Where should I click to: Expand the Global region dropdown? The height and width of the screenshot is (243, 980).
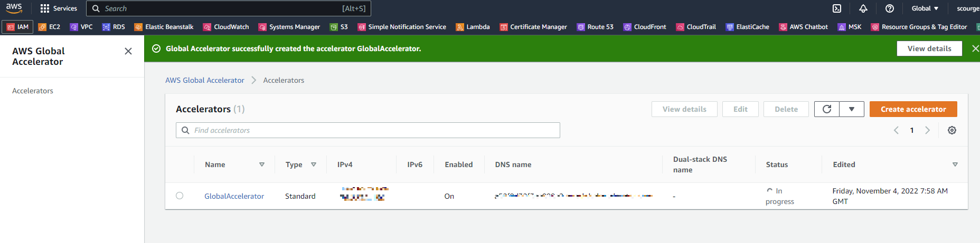(925, 8)
